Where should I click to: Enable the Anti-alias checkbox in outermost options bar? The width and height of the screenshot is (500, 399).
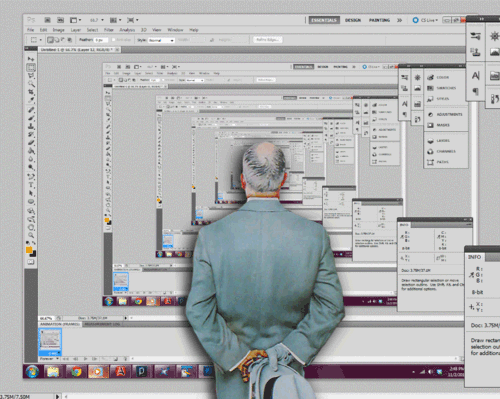pyautogui.click(x=113, y=40)
